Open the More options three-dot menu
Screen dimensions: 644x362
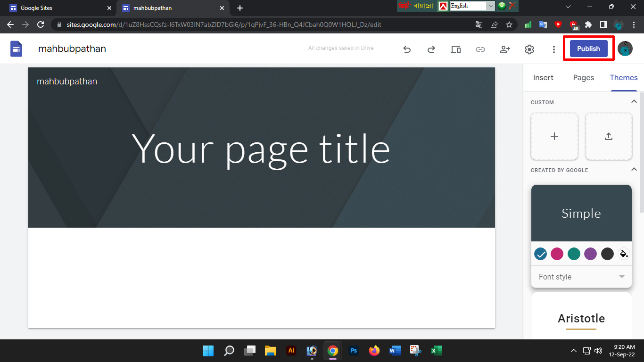(x=554, y=49)
